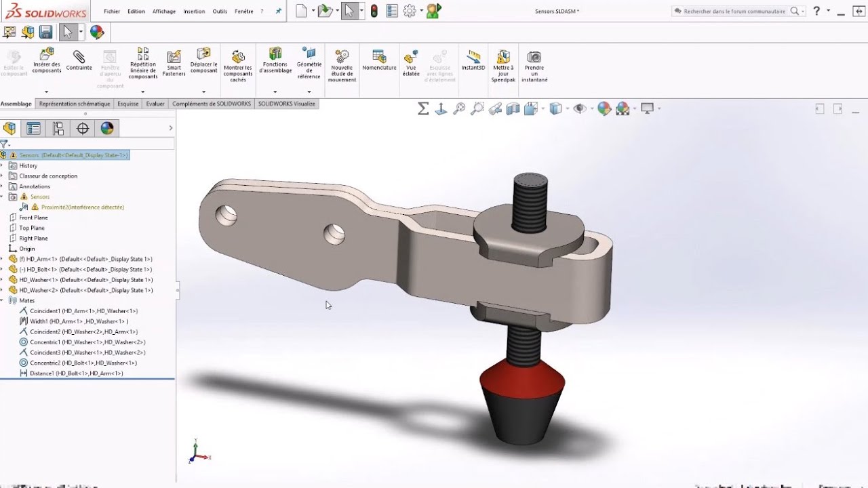Open the Fenêtre menu

click(244, 12)
